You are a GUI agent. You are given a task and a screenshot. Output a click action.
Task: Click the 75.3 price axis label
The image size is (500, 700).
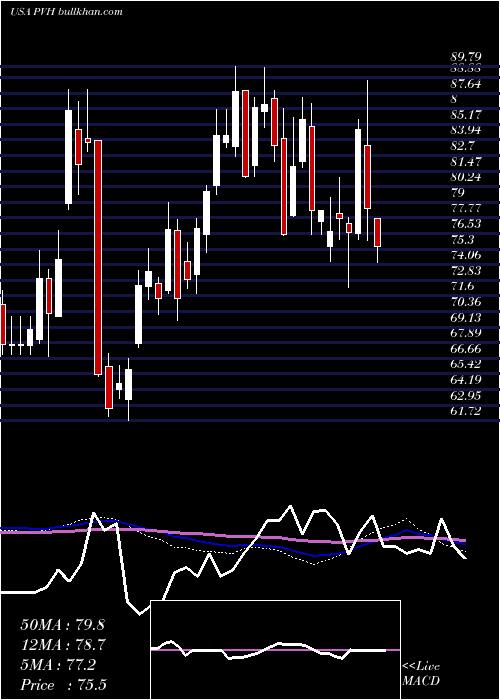[463, 240]
